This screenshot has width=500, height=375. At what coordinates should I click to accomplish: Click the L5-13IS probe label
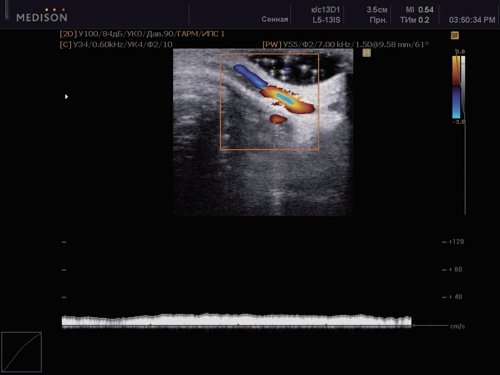click(326, 20)
